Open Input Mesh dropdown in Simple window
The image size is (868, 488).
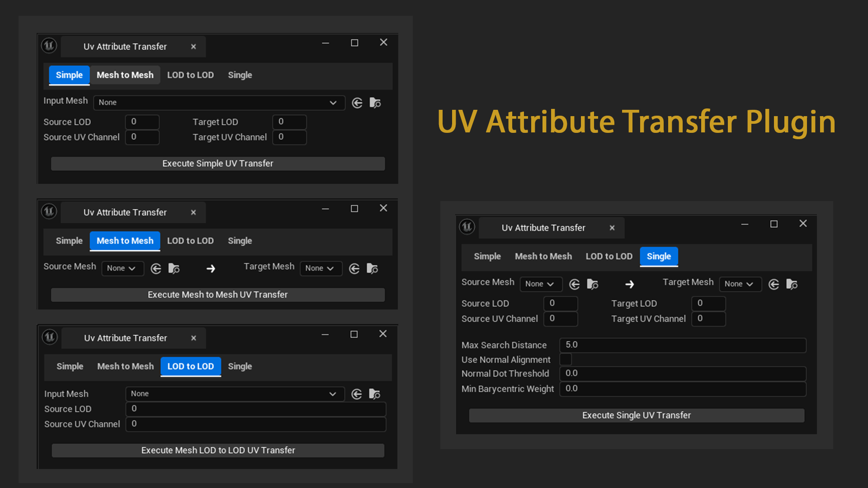(219, 103)
